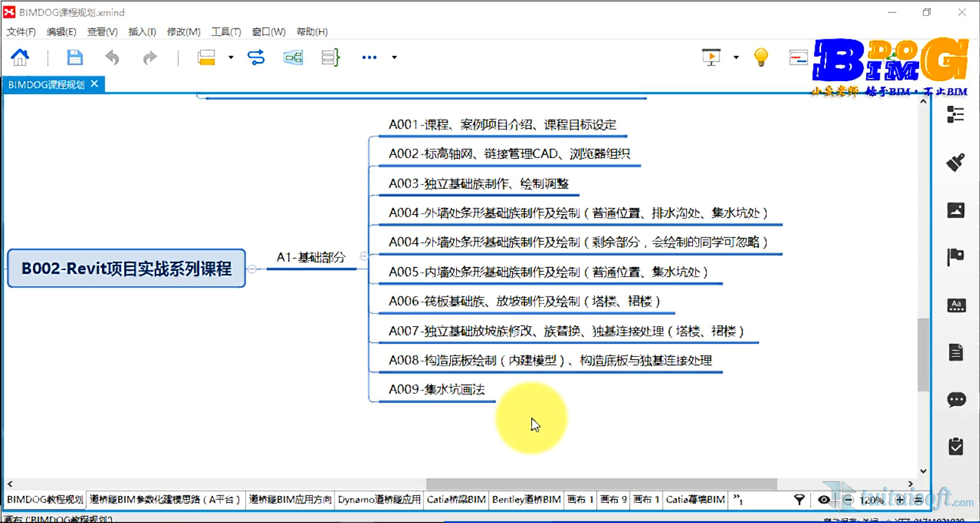Open the presentation dropdown arrow
Image resolution: width=980 pixels, height=523 pixels.
(736, 57)
